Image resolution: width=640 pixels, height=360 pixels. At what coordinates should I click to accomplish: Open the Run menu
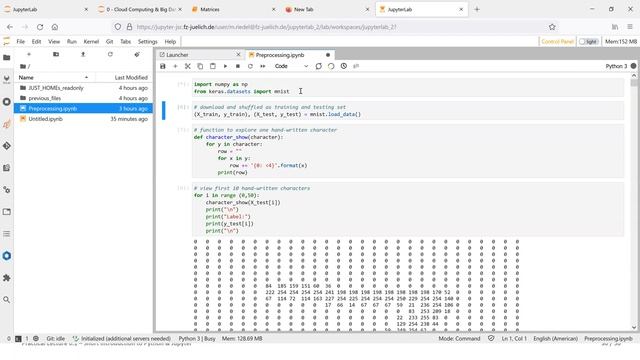pyautogui.click(x=72, y=42)
